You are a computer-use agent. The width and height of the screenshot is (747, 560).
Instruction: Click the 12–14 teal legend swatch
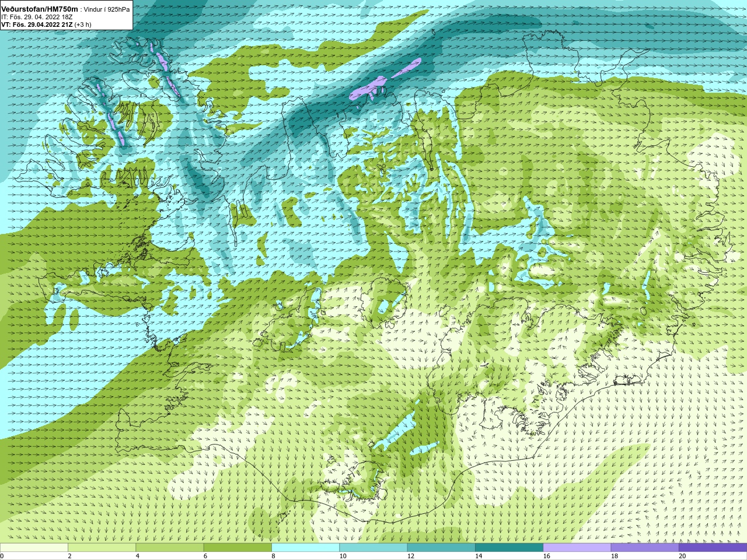point(441,547)
